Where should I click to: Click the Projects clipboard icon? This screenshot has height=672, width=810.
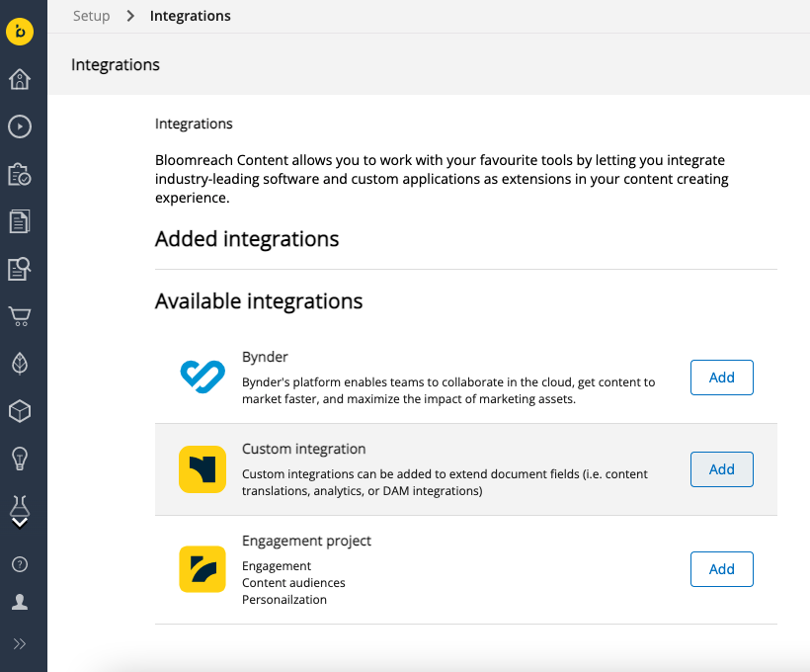pyautogui.click(x=22, y=174)
